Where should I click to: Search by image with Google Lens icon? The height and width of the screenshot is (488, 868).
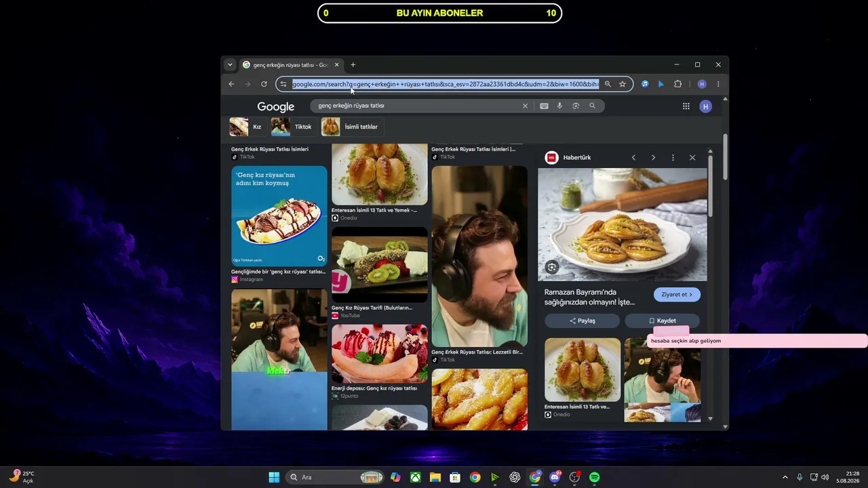pyautogui.click(x=576, y=106)
